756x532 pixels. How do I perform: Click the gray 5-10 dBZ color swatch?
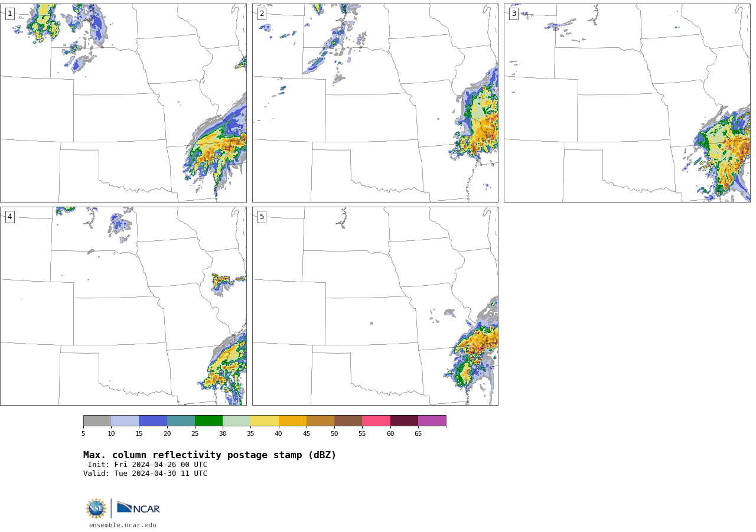97,420
